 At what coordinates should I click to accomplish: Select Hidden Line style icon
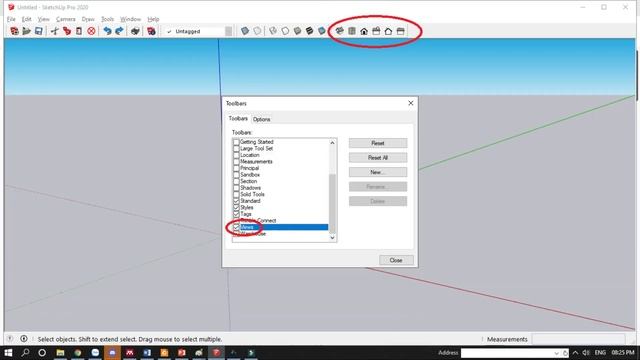tap(285, 31)
